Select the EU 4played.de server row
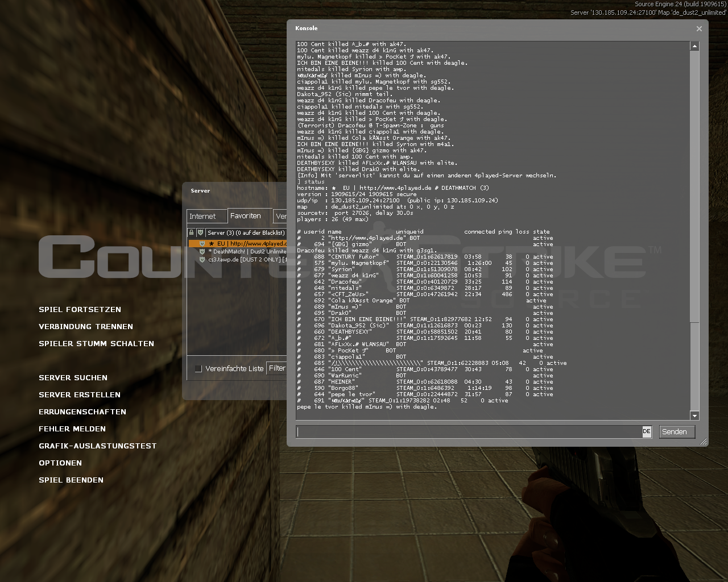 [237, 244]
